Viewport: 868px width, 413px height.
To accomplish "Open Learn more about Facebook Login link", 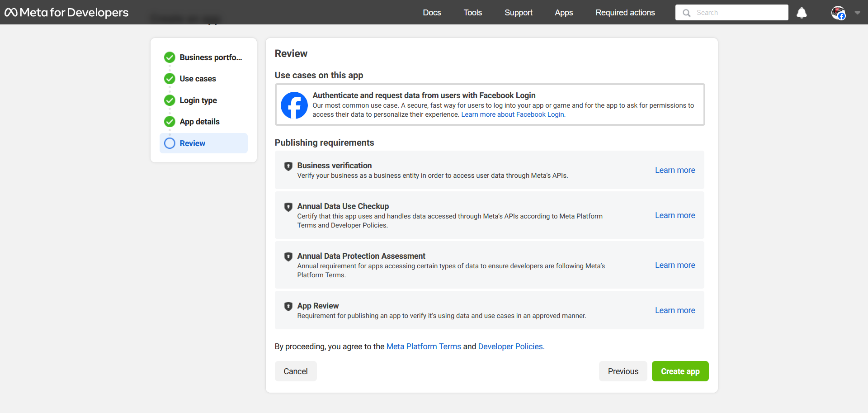I will coord(513,114).
